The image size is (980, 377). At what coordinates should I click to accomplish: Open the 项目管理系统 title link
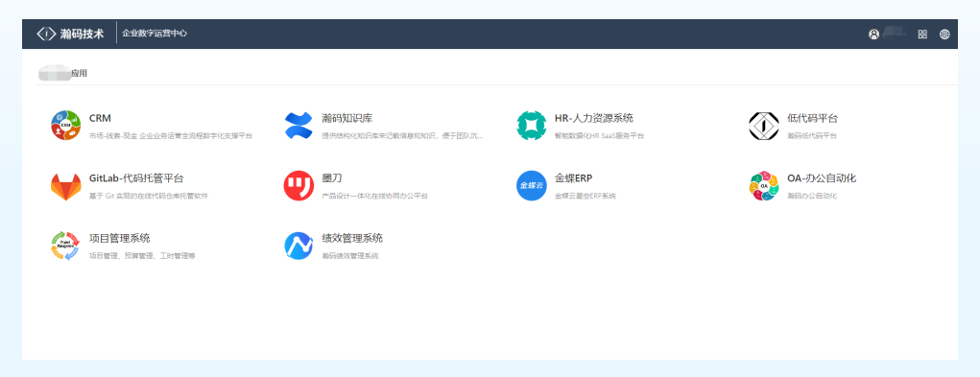click(x=119, y=238)
